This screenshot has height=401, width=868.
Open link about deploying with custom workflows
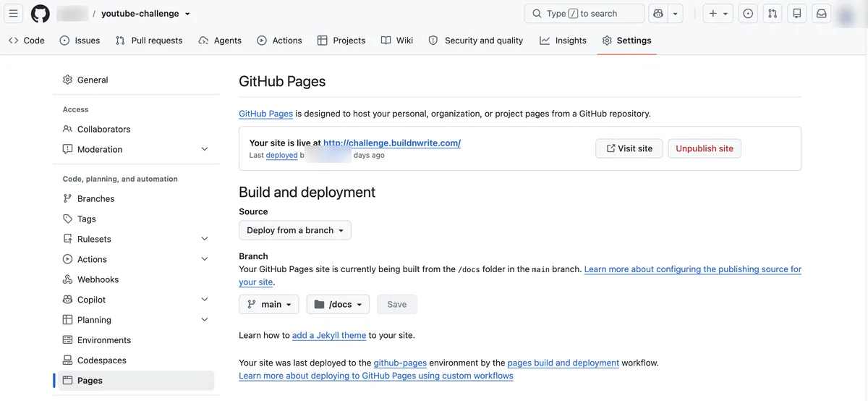pyautogui.click(x=376, y=376)
